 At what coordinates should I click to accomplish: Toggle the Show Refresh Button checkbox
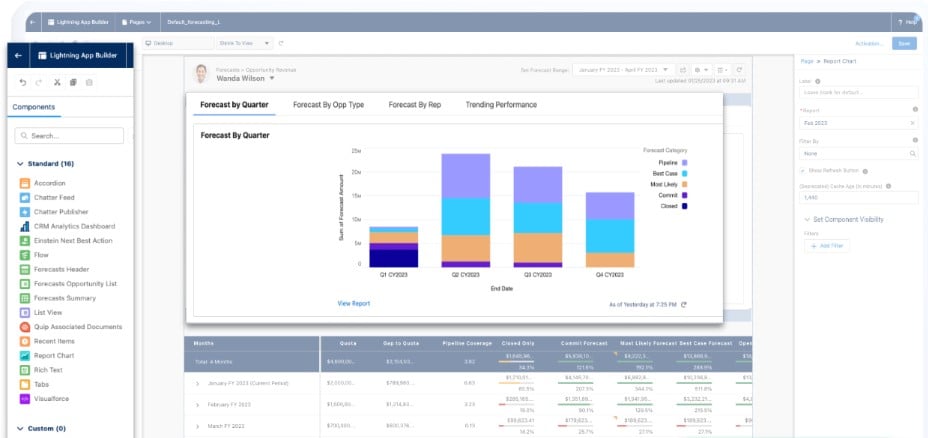pyautogui.click(x=803, y=170)
